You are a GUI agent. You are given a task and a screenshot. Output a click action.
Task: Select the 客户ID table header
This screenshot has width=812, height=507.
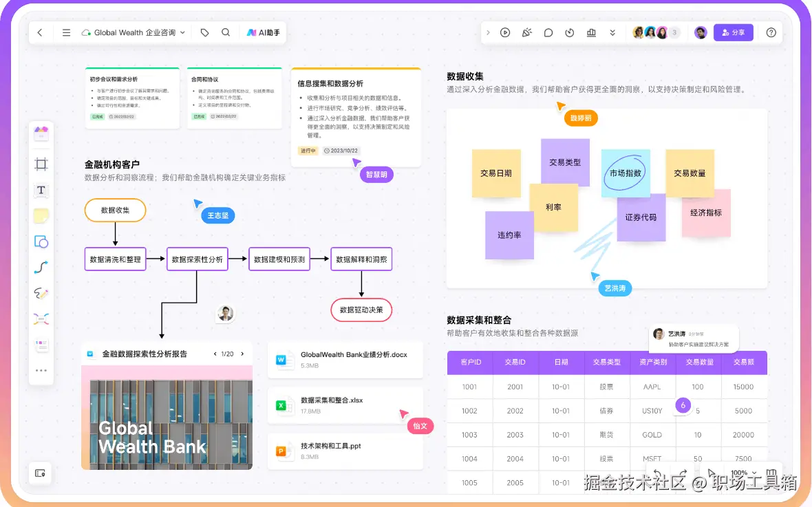click(470, 362)
